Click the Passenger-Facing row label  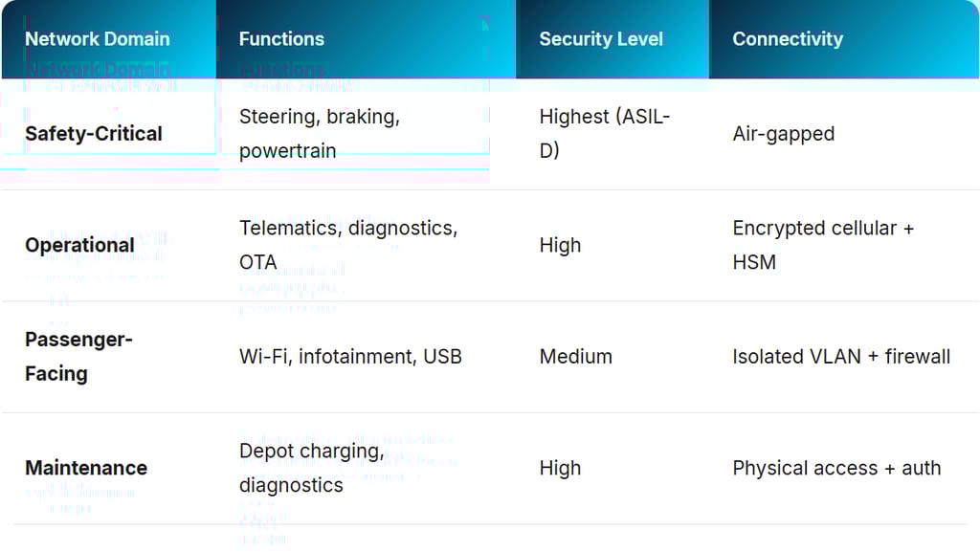click(78, 357)
